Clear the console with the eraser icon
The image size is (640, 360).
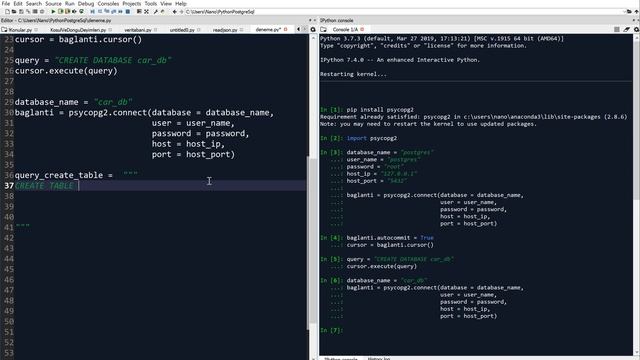(x=627, y=29)
